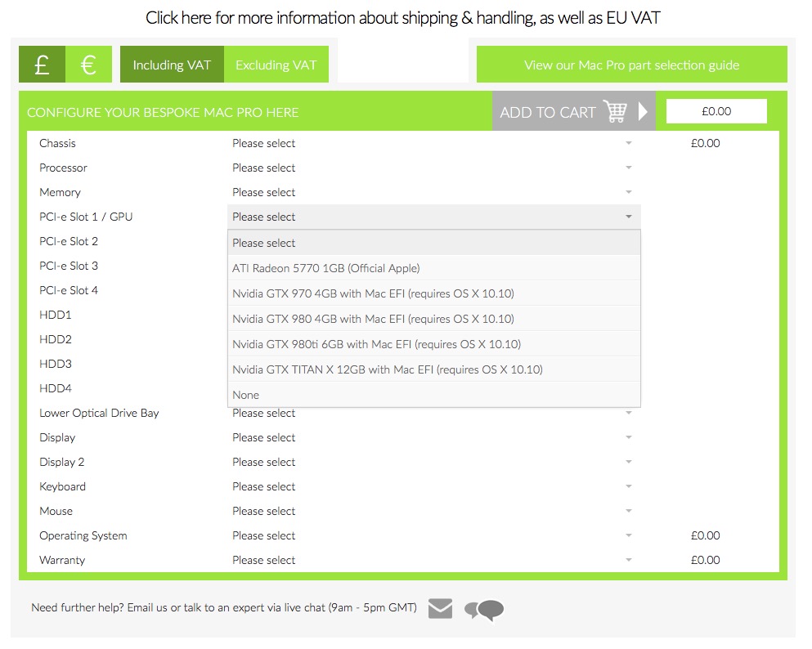Open the Memory dropdown
Screen dimensions: 812x649
pyautogui.click(x=434, y=192)
